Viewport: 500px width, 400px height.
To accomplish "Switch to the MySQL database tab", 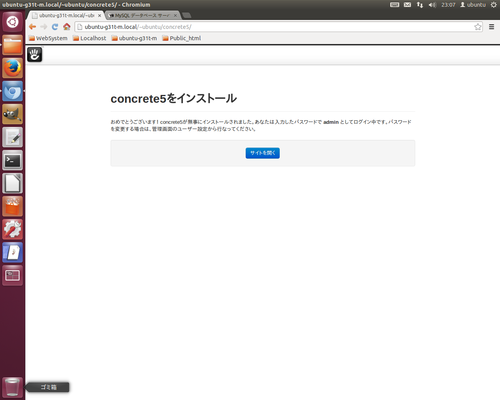I will (x=143, y=15).
